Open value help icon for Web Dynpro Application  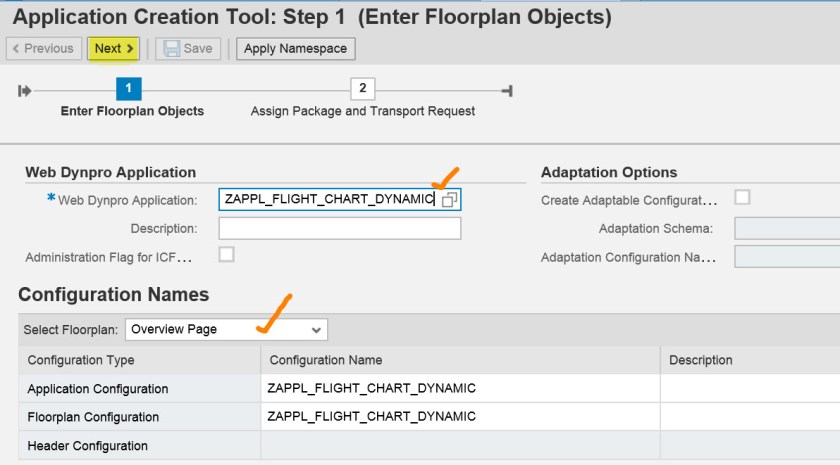(450, 200)
